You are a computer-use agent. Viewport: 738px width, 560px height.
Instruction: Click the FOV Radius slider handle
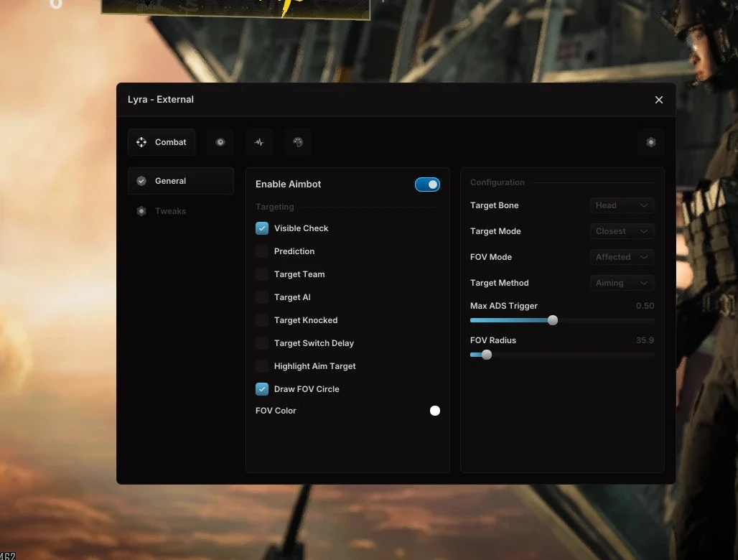[487, 355]
